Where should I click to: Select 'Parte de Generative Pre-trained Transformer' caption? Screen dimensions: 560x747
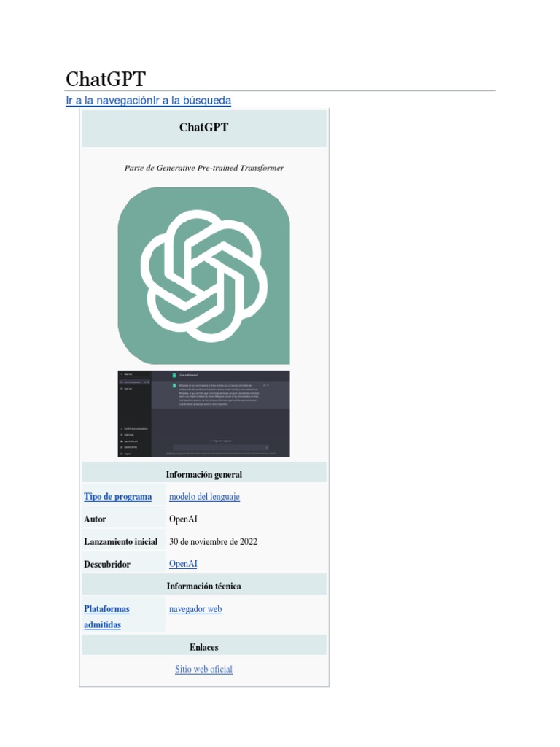coord(204,168)
